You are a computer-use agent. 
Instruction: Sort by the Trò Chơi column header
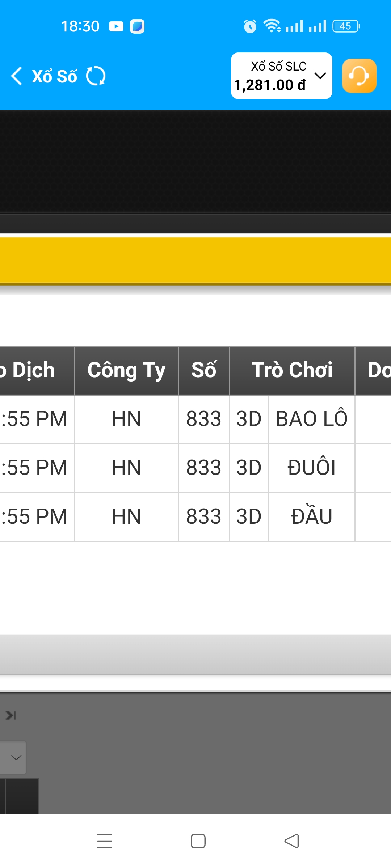point(292,370)
